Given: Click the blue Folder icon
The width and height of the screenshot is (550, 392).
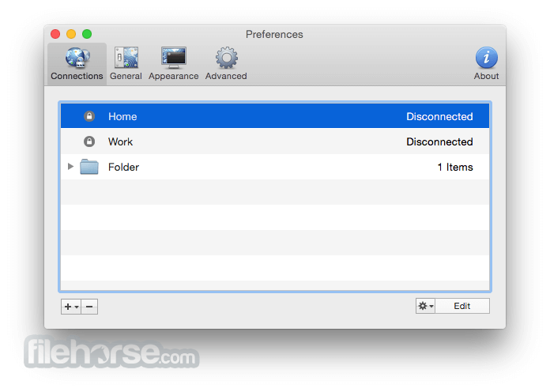Looking at the screenshot, I should [x=89, y=167].
